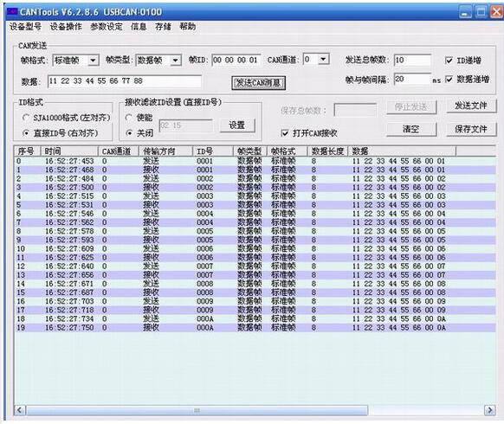This screenshot has height=424, width=504.
Task: Open the 帧类型 dropdown
Action: tap(176, 61)
